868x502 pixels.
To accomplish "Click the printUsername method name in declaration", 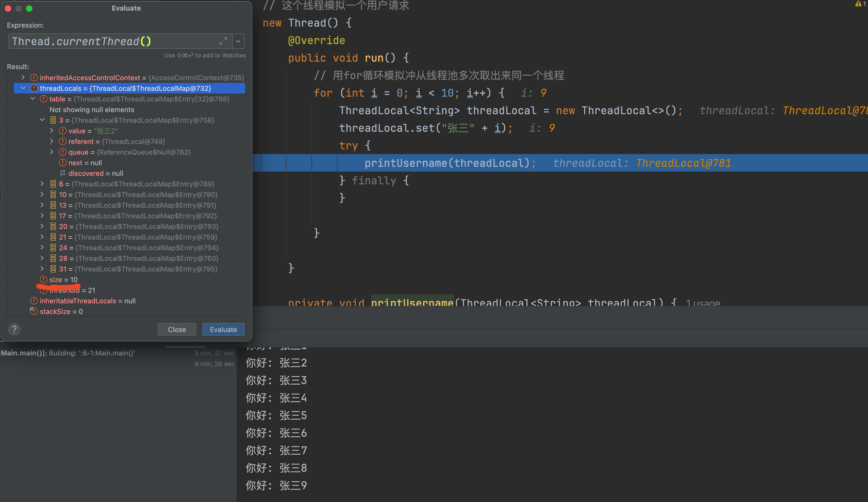I will [x=412, y=302].
